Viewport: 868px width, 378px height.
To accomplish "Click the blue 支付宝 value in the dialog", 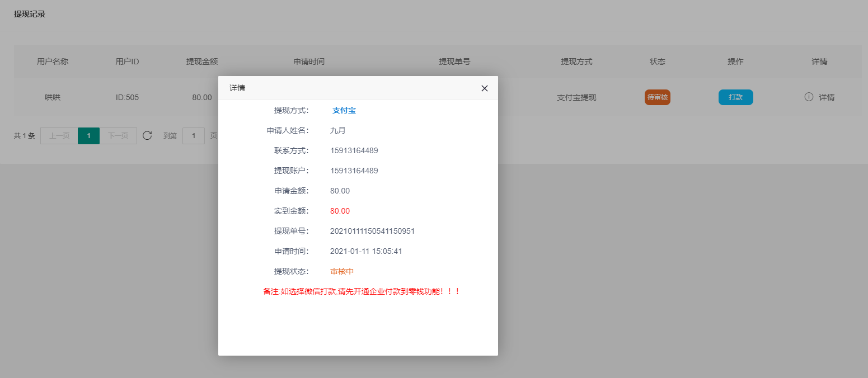I will pos(344,110).
